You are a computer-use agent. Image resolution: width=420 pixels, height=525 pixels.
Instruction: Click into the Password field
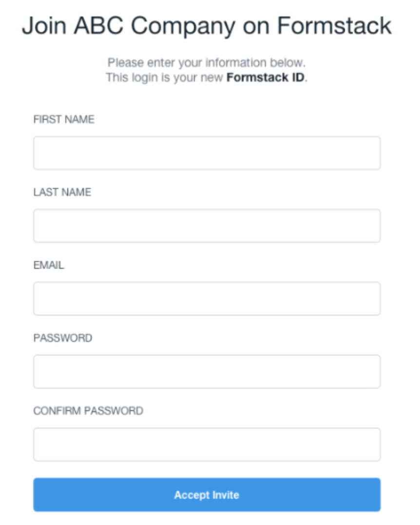click(207, 371)
